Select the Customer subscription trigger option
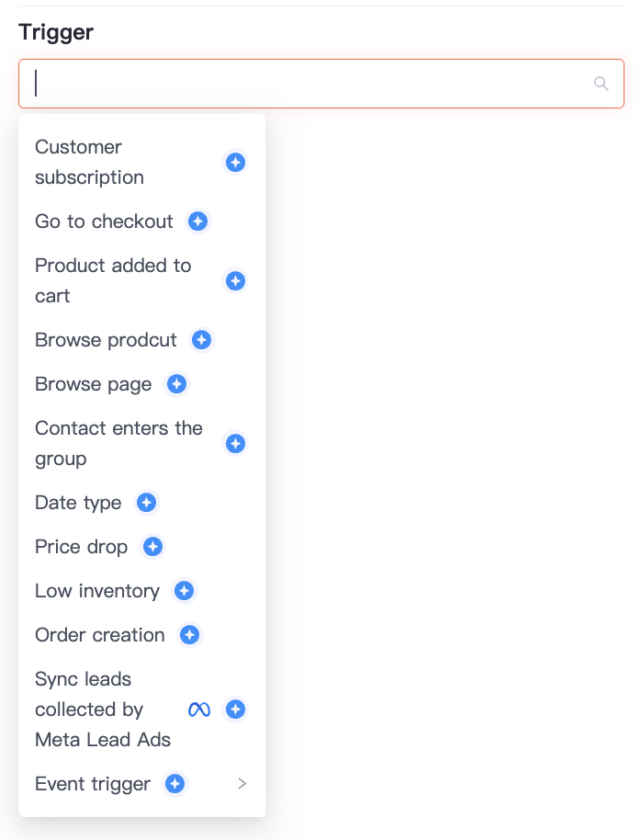Image resolution: width=641 pixels, height=840 pixels. 142,163
